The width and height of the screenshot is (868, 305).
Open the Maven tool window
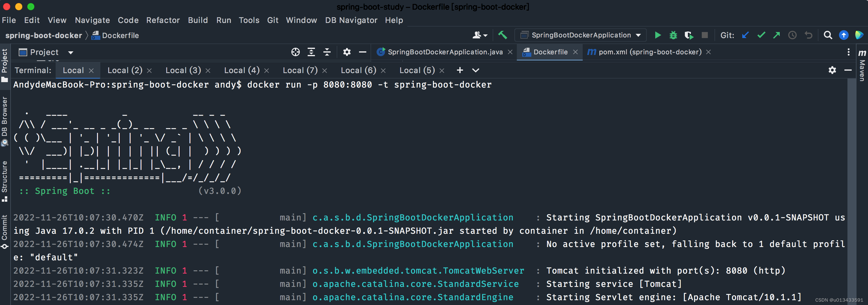point(862,65)
